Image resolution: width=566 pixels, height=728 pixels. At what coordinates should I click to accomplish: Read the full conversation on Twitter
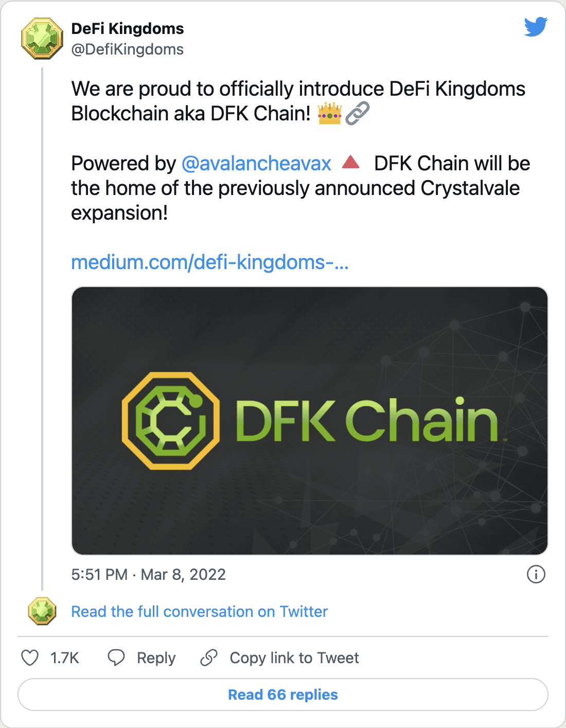pos(199,611)
